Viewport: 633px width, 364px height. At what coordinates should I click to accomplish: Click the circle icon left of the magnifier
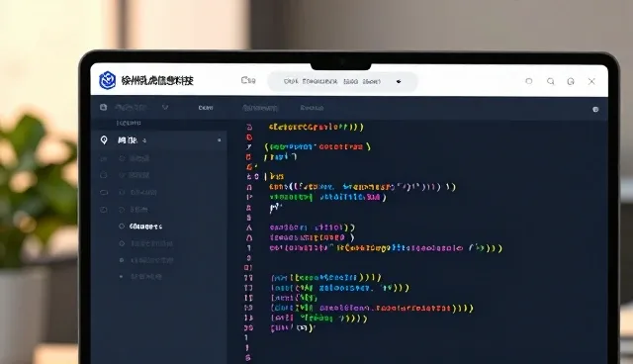tap(529, 81)
